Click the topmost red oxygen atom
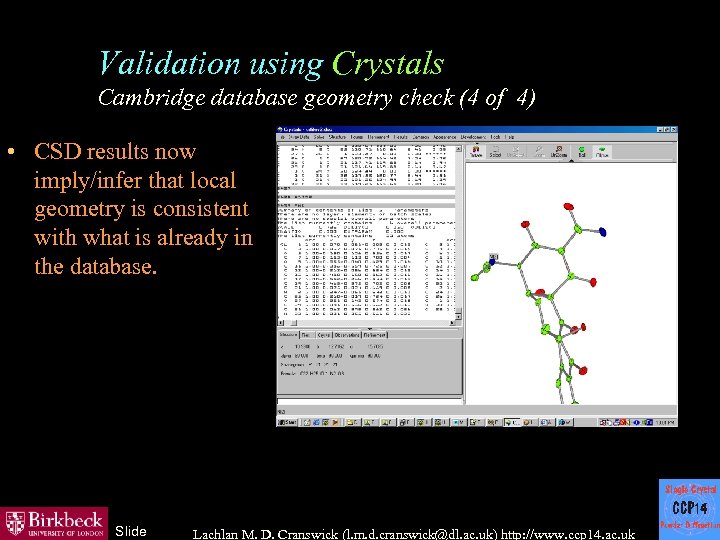Viewport: 720px width, 540px height. (568, 207)
